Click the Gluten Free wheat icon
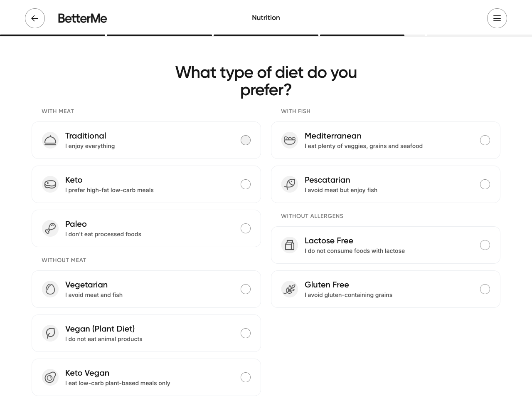Image resolution: width=532 pixels, height=406 pixels. tap(290, 290)
